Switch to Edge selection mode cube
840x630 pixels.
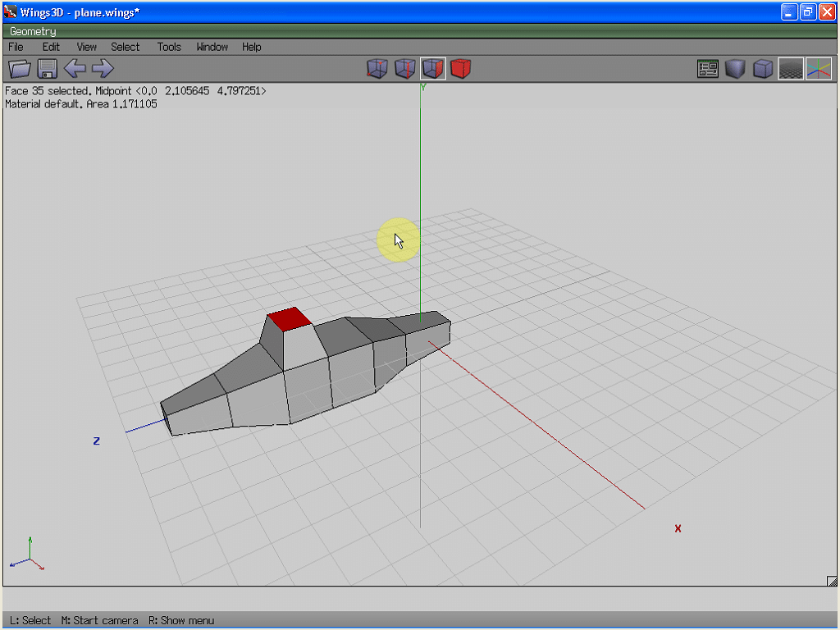(x=405, y=69)
